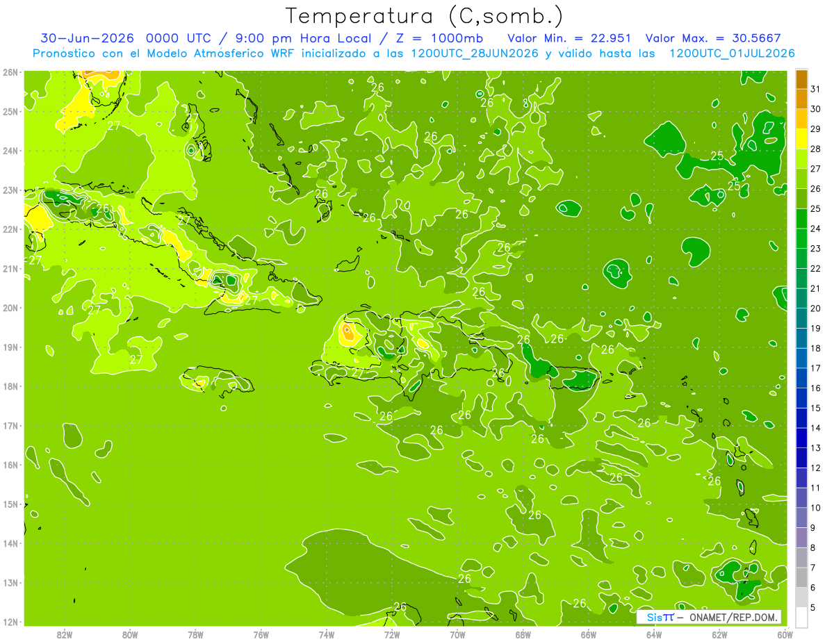Viewport: 834px width, 644px height.
Task: Click the "12N" latitude axis label
Action: (x=10, y=622)
